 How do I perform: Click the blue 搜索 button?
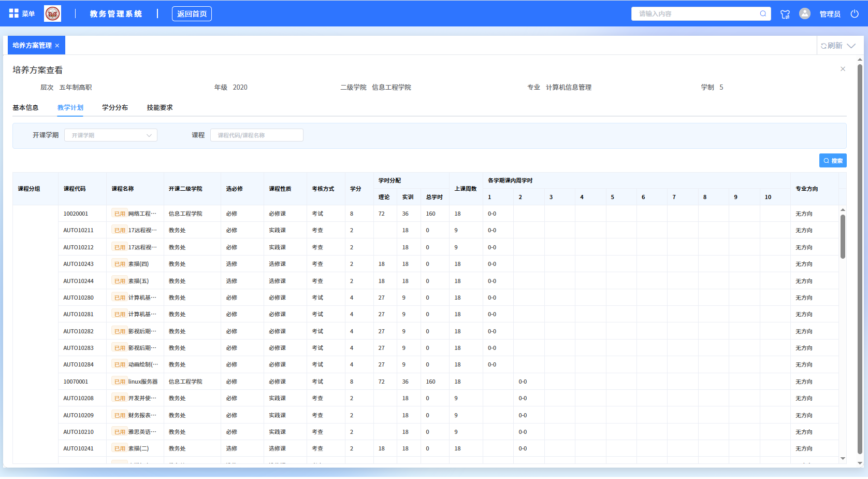833,161
